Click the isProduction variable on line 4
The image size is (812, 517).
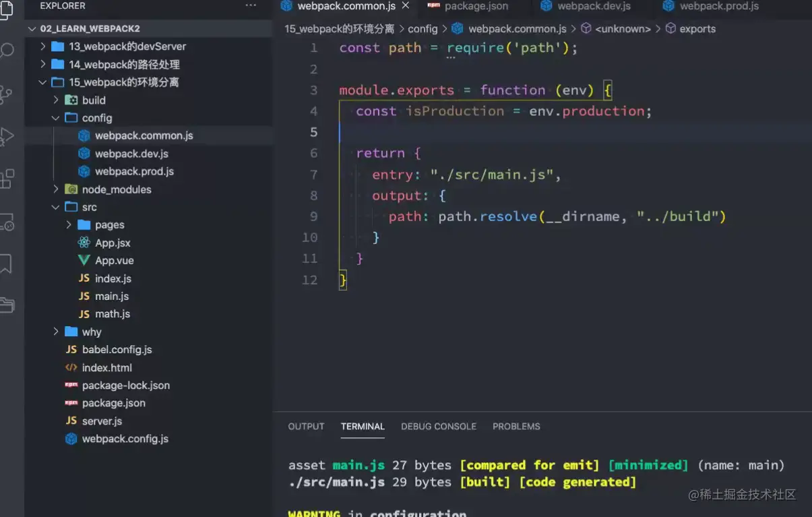coord(455,111)
